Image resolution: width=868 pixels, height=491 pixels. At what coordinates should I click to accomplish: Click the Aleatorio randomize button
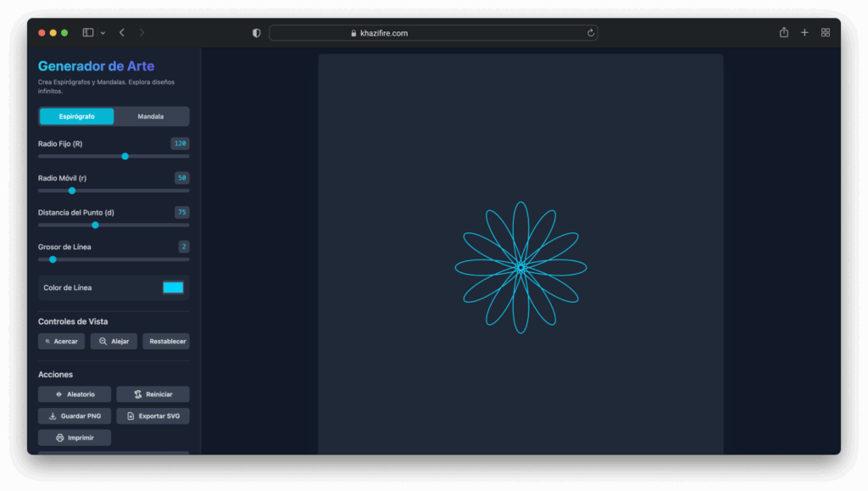(75, 394)
